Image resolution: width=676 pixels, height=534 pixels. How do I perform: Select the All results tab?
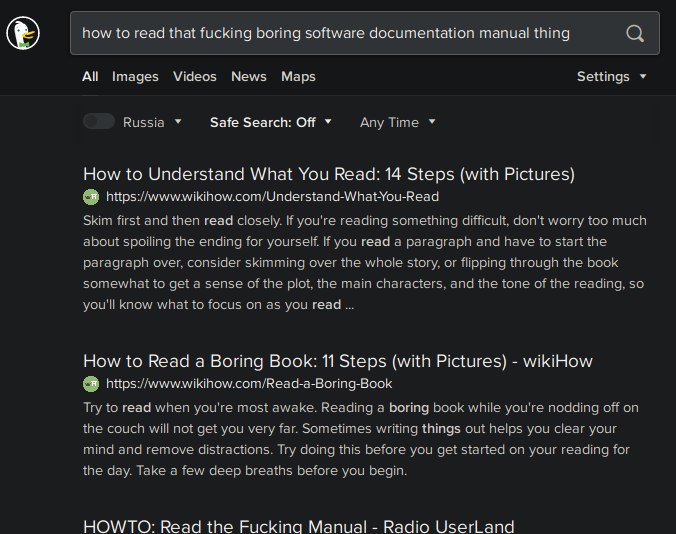point(90,76)
